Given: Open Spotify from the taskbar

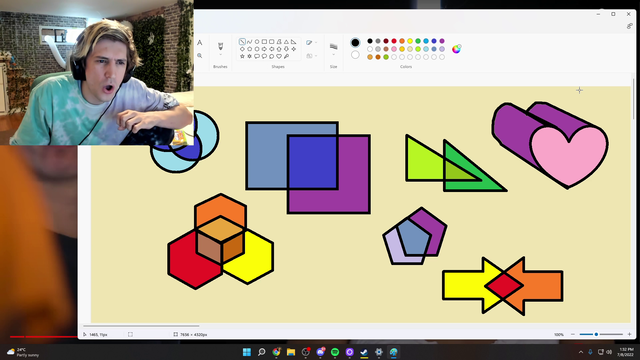Looking at the screenshot, I should [335, 352].
